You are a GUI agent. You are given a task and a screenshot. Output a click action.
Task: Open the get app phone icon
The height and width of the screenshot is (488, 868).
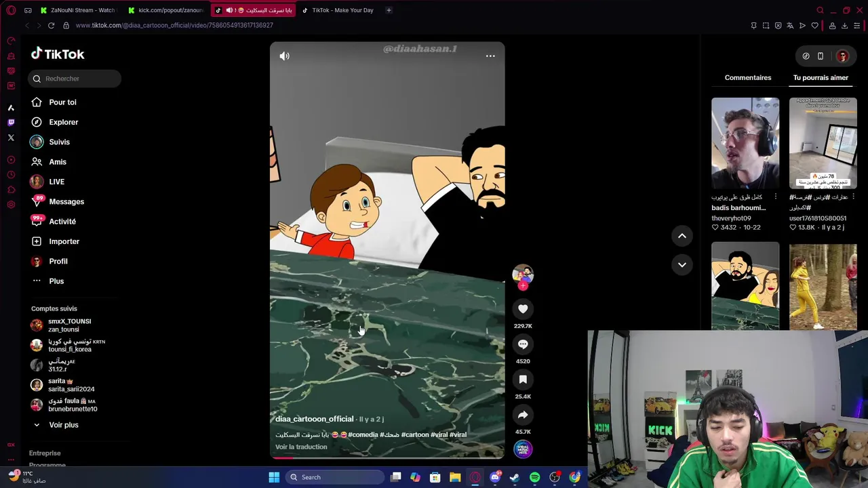821,56
